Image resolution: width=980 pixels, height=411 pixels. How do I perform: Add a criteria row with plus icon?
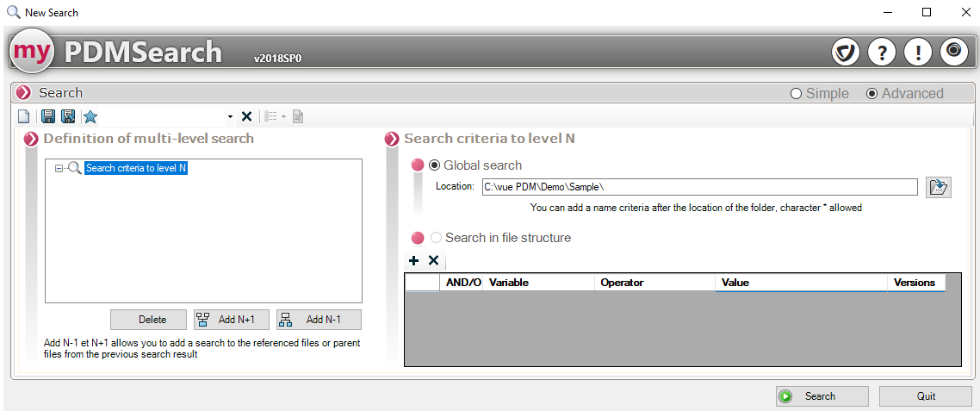[x=413, y=260]
